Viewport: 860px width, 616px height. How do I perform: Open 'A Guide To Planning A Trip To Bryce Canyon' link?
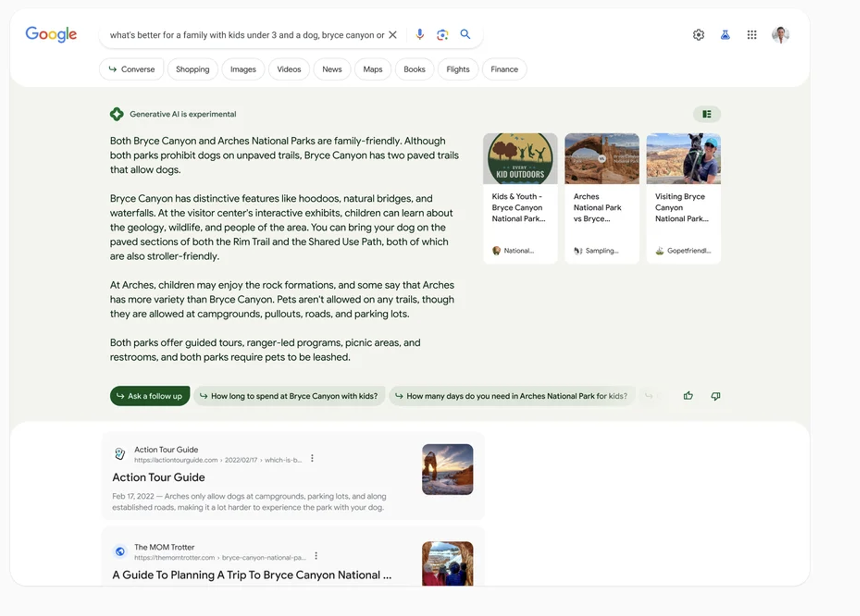click(x=252, y=575)
